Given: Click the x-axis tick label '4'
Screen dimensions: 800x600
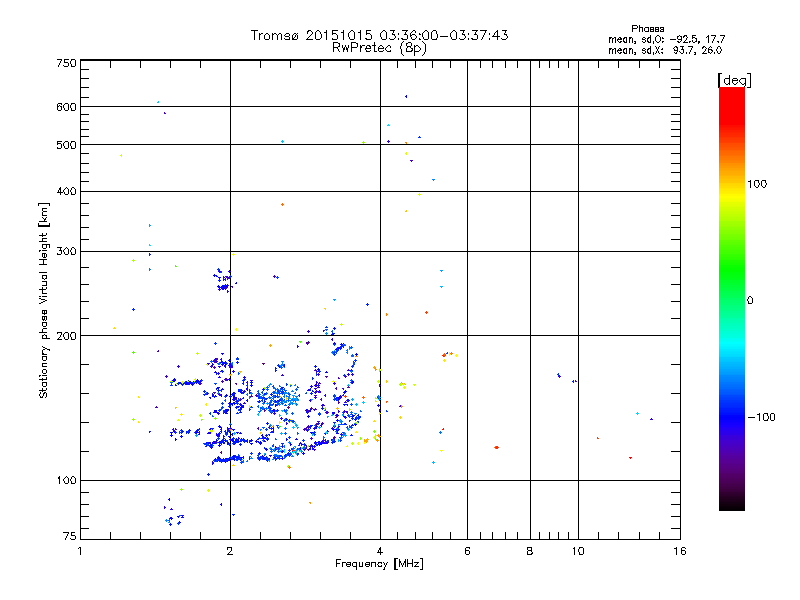Looking at the screenshot, I should coord(380,551).
